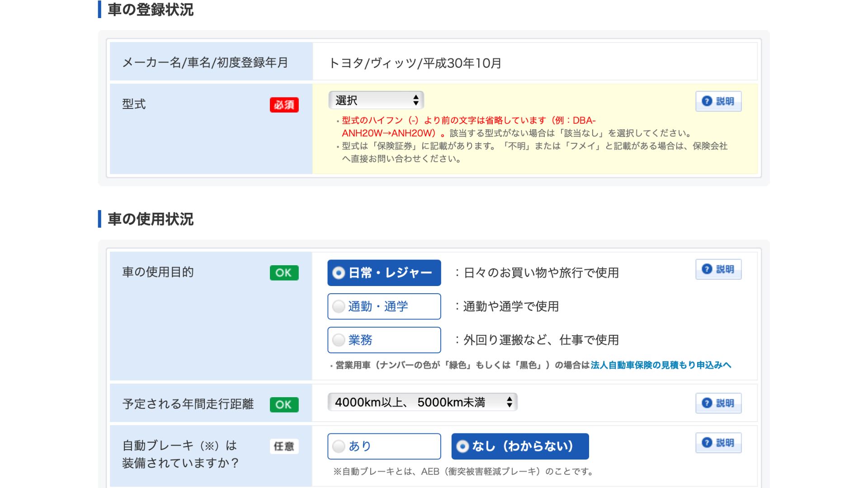Click the 説明 help button for 年間走行距離
Image resolution: width=868 pixels, height=488 pixels.
pos(718,403)
